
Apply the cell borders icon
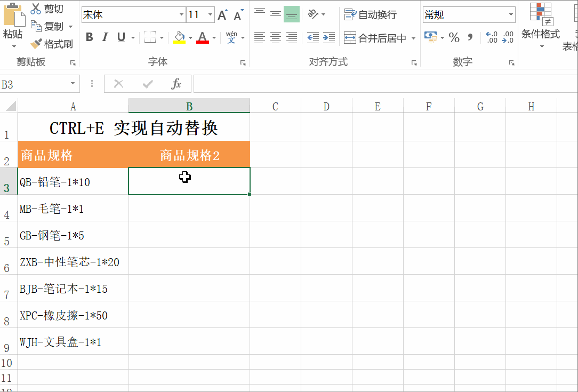pos(150,37)
